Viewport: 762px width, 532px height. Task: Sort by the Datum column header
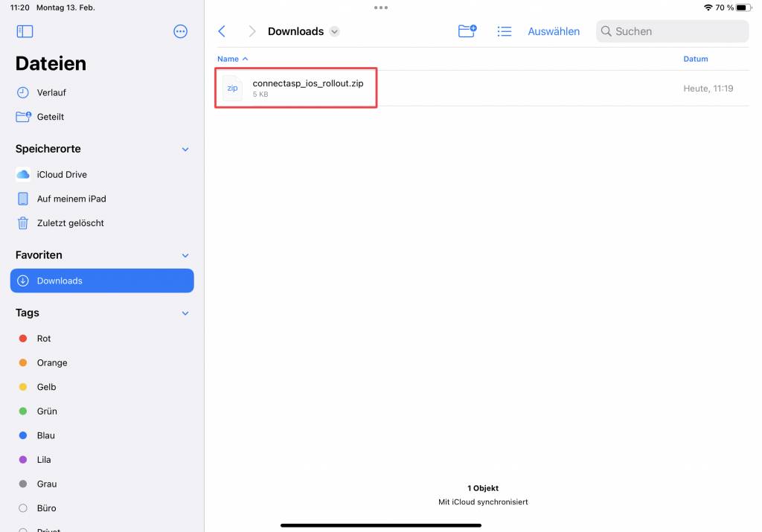(695, 59)
